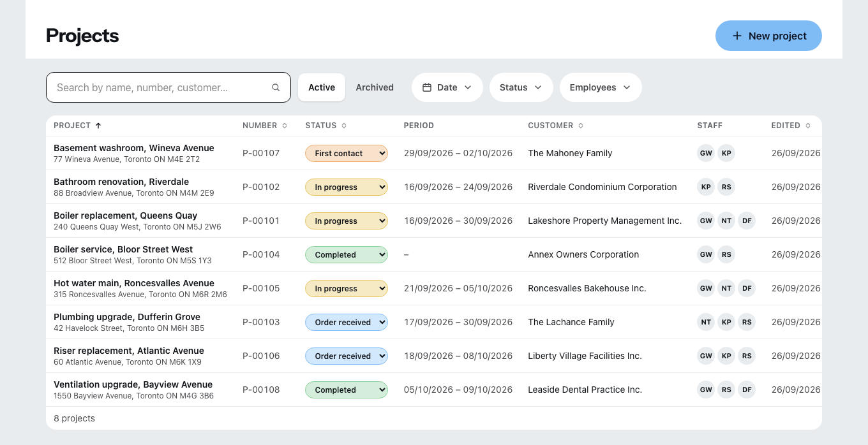
Task: Click KP avatar in Riser replacement row
Action: coord(726,356)
